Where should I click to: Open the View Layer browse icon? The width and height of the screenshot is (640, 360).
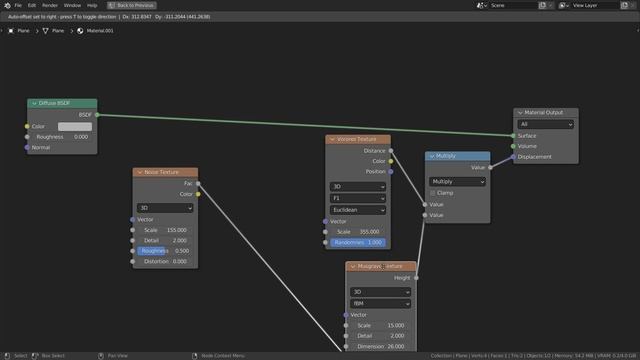pyautogui.click(x=564, y=5)
